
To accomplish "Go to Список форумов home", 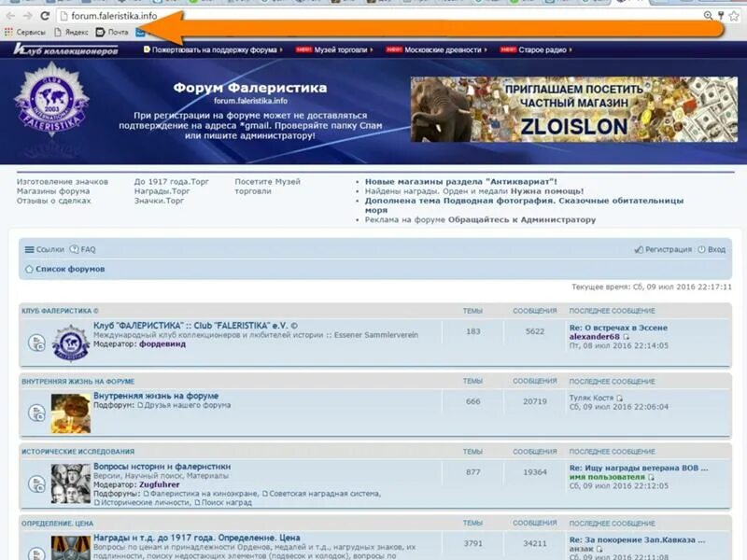I will 64,269.
